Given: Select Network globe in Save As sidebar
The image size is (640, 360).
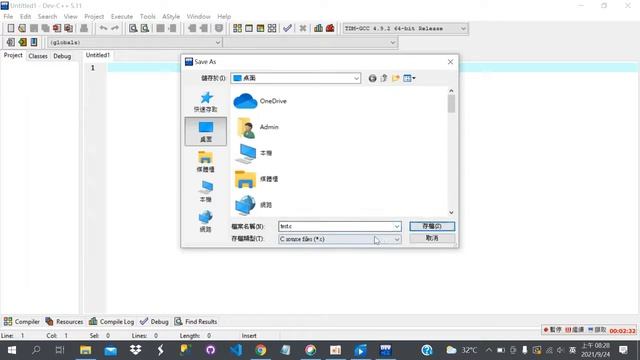Looking at the screenshot, I should click(206, 222).
